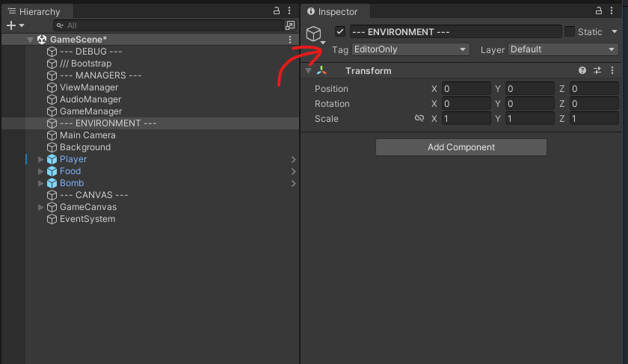This screenshot has height=364, width=628.
Task: Click the Position Y value field
Action: click(x=530, y=88)
